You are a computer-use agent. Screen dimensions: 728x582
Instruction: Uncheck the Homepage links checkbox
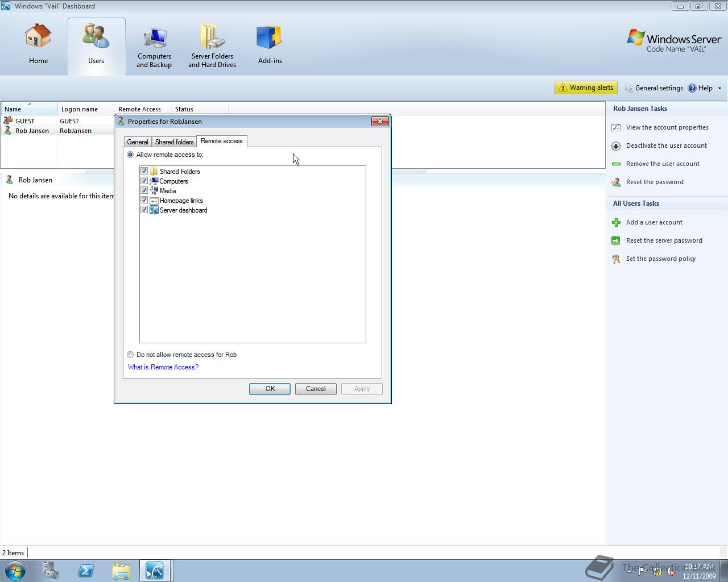tap(144, 200)
